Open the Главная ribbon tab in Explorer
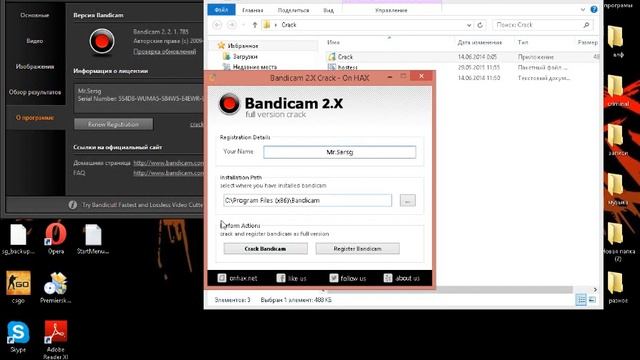640x360 pixels. coord(253,10)
